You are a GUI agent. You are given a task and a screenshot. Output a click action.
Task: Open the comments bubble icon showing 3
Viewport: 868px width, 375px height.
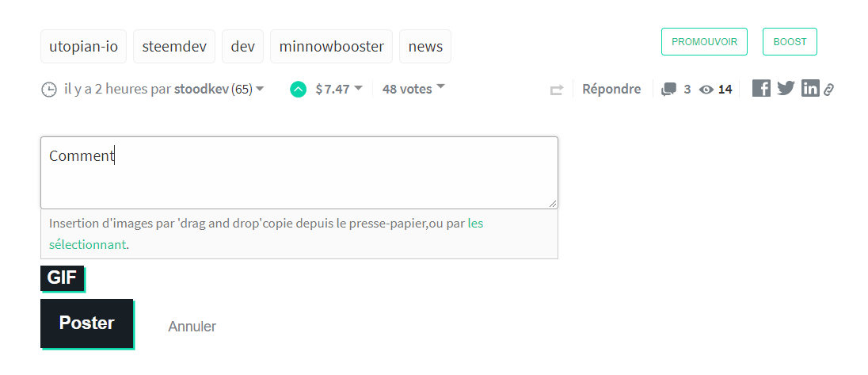(668, 89)
